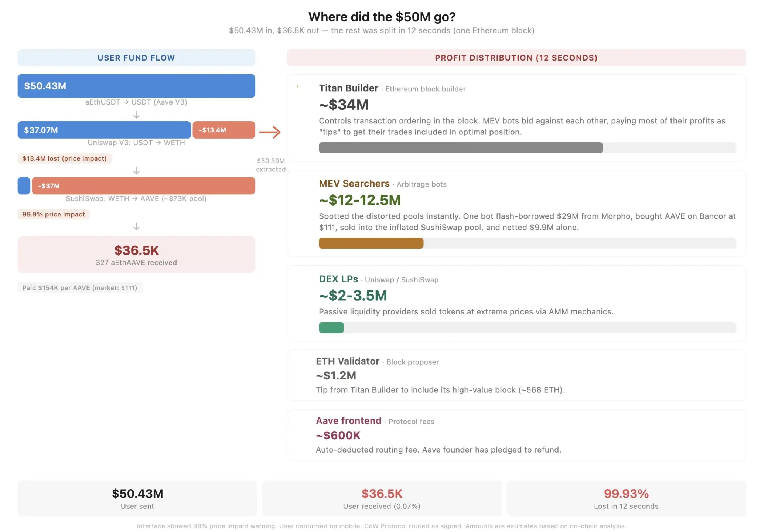The image size is (768, 532).
Task: Click the orange MEV Searchers progress bar
Action: (x=371, y=243)
